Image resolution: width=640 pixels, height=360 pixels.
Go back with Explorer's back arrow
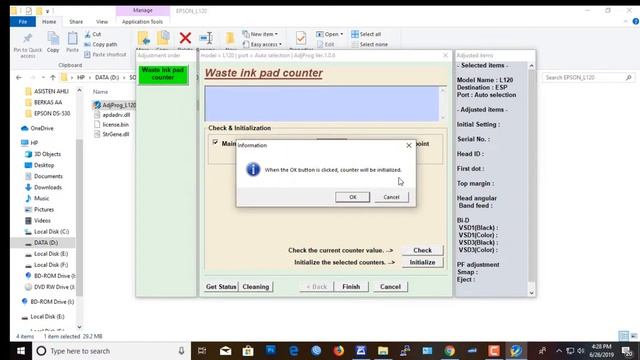(19, 77)
